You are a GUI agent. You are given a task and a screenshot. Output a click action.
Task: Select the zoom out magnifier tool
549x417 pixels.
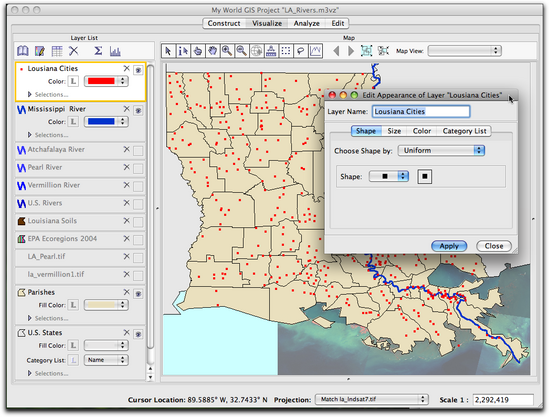[242, 51]
